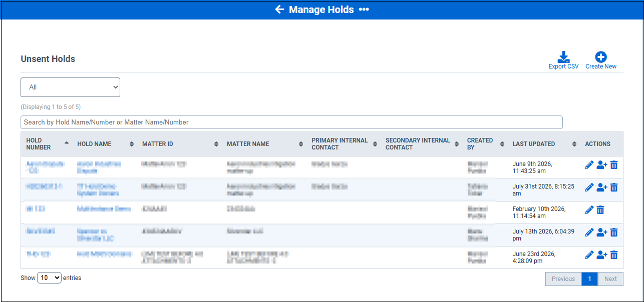The width and height of the screenshot is (644, 302).
Task: Add a custodian to the July 31st 2026 hold
Action: point(602,187)
